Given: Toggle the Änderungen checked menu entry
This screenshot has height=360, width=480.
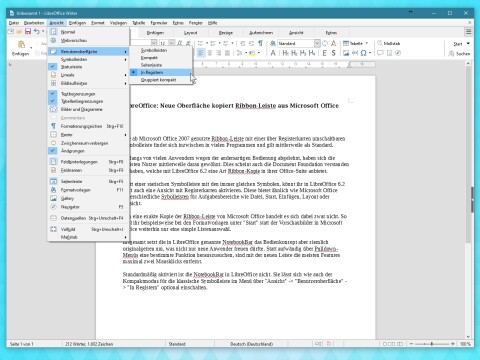Looking at the screenshot, I should (x=88, y=151).
